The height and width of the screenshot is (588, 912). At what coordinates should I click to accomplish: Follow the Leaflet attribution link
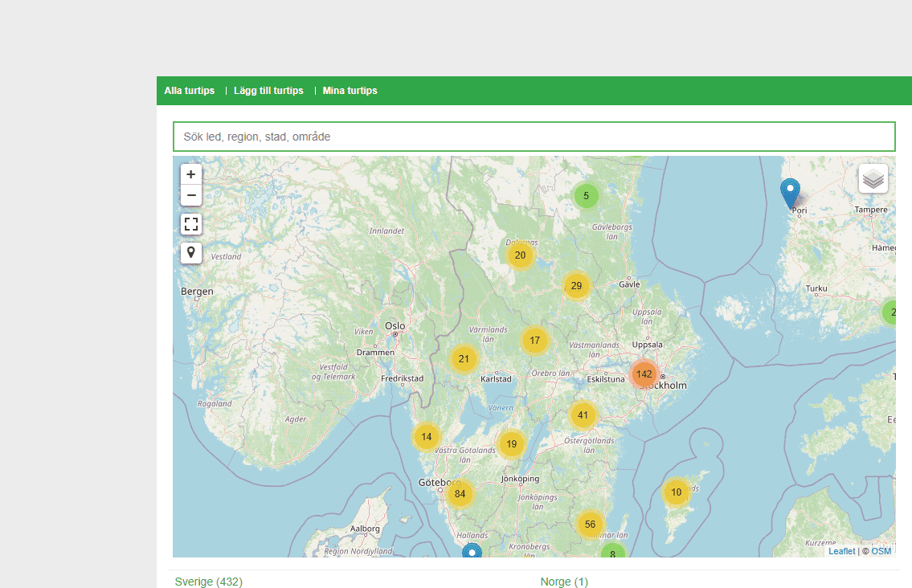841,551
